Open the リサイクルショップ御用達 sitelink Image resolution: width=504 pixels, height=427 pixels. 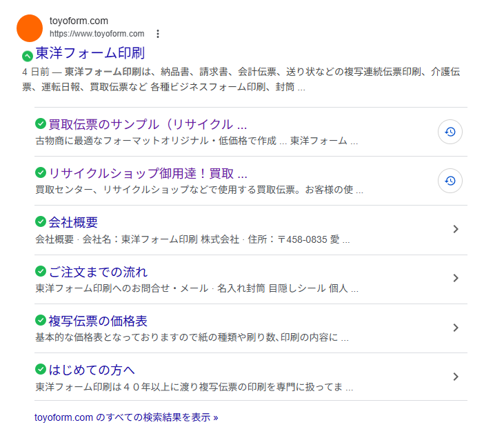pyautogui.click(x=148, y=173)
